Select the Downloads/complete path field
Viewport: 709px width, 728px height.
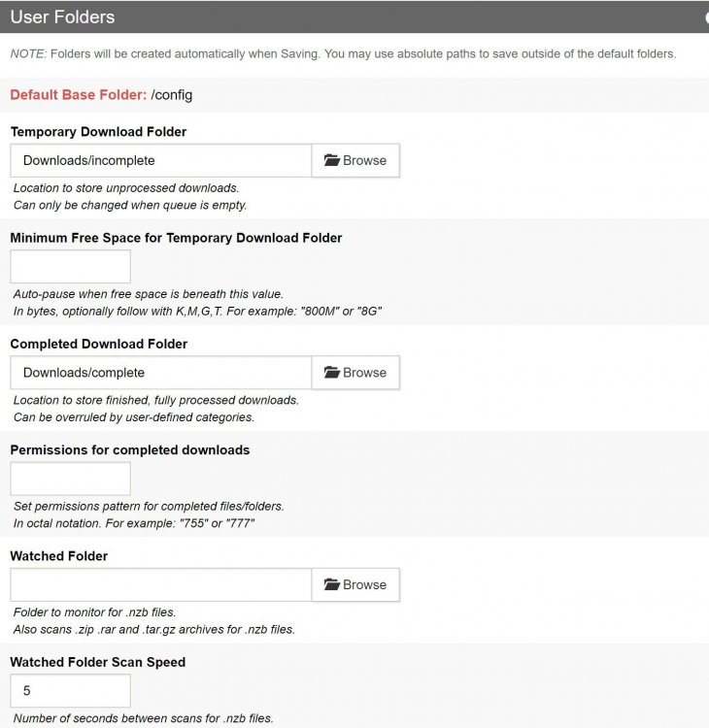[x=161, y=373]
